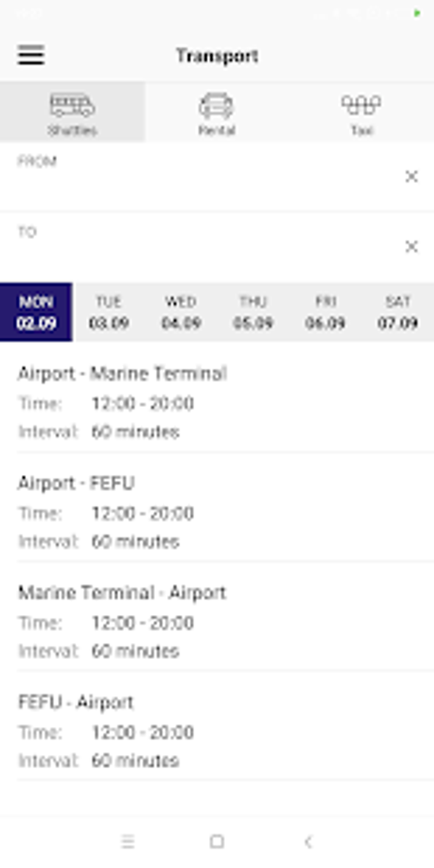Tap Android home square button
The height and width of the screenshot is (868, 434).
(217, 841)
